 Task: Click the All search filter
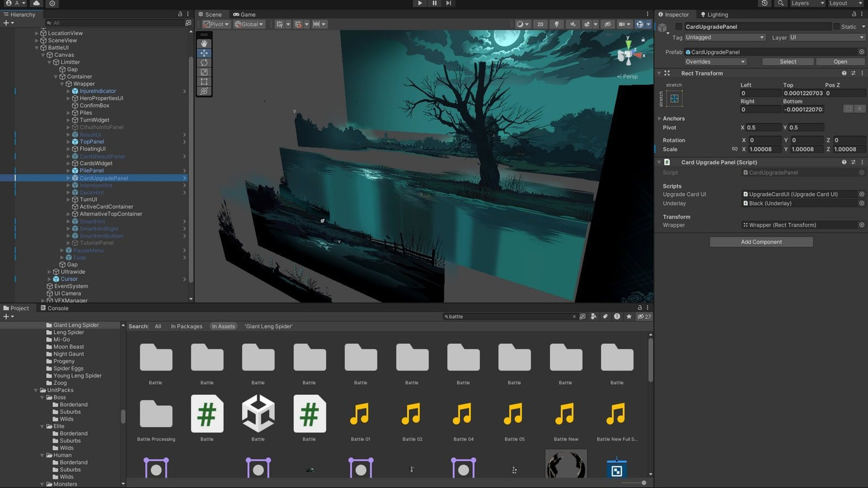point(158,326)
